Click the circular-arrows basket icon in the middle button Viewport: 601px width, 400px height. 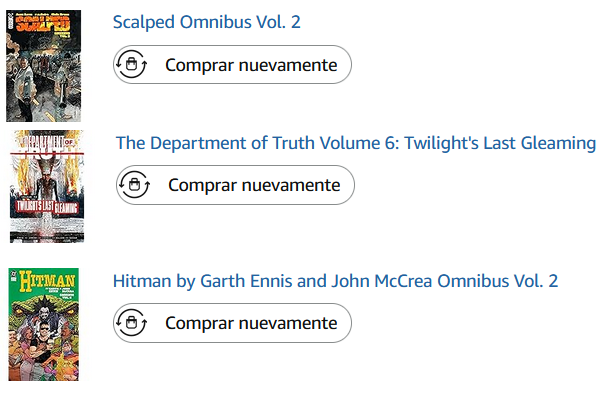(x=134, y=185)
